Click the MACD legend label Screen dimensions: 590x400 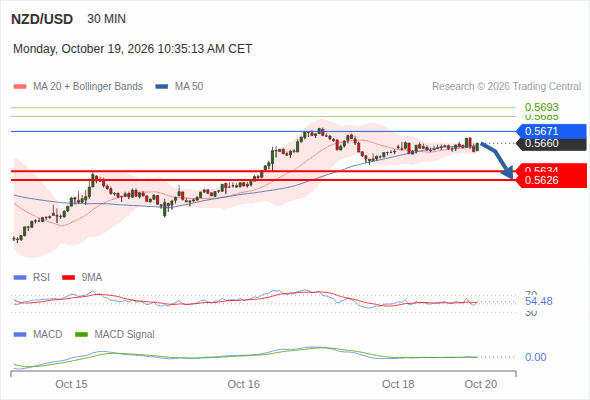click(48, 335)
